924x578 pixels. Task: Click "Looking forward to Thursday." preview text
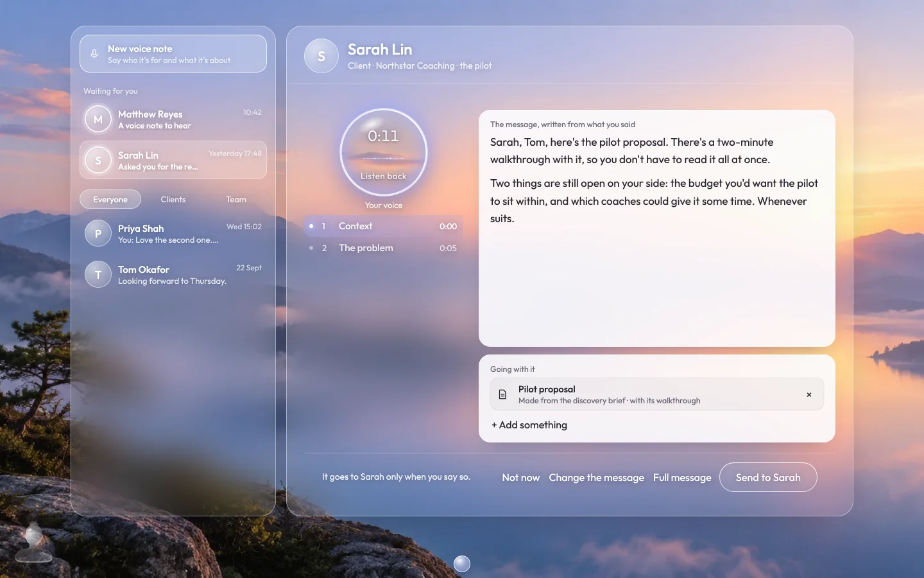coord(172,281)
